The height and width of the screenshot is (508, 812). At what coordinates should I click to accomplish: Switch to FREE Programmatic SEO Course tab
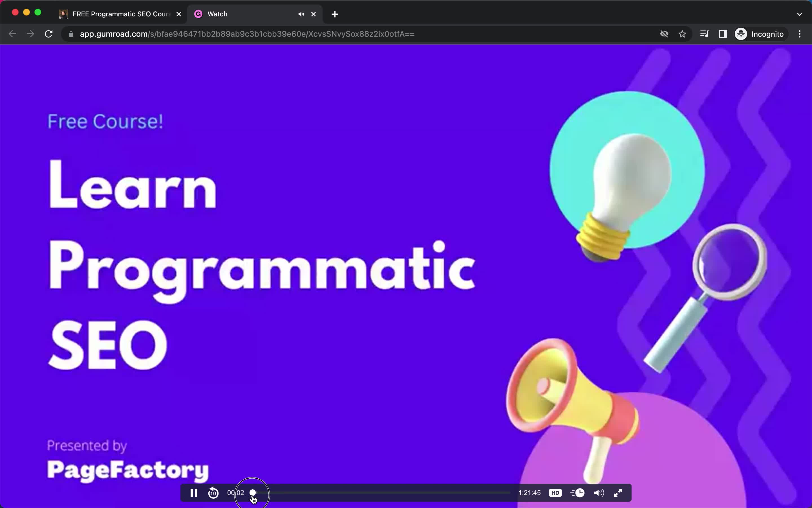(x=120, y=14)
